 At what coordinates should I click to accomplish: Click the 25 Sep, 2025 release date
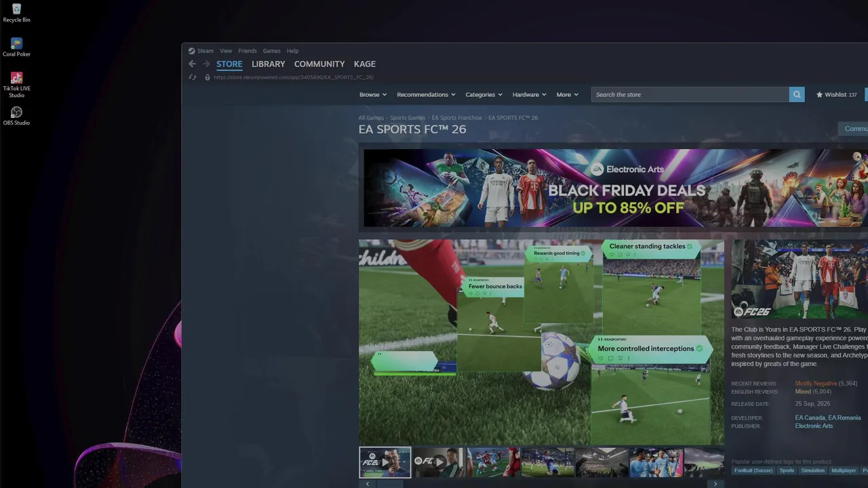coord(812,404)
